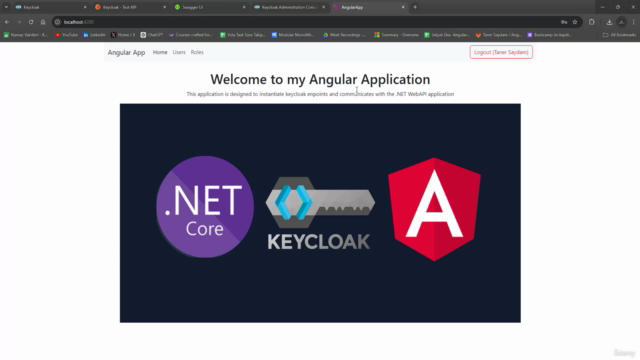
Task: Open the Modular Monolith bookmark
Action: click(293, 35)
